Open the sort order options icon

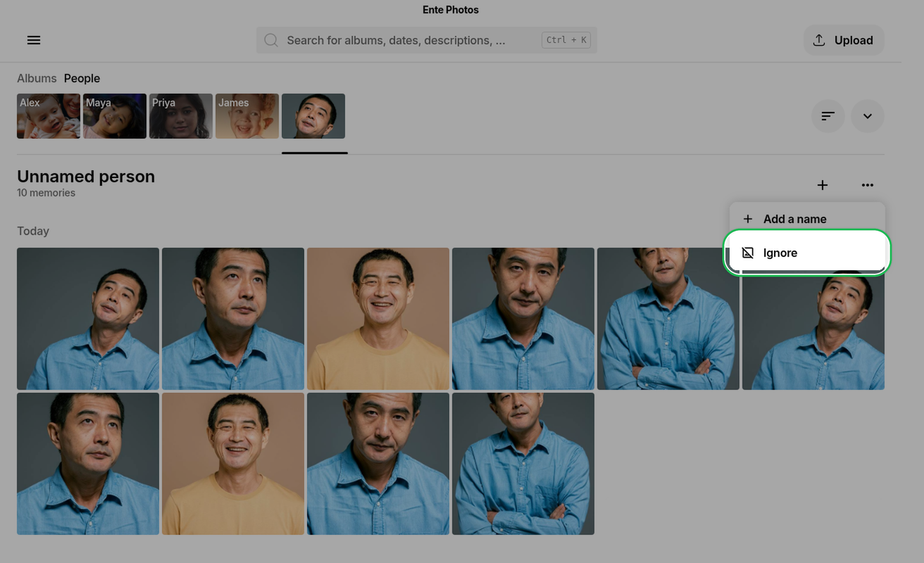click(828, 116)
